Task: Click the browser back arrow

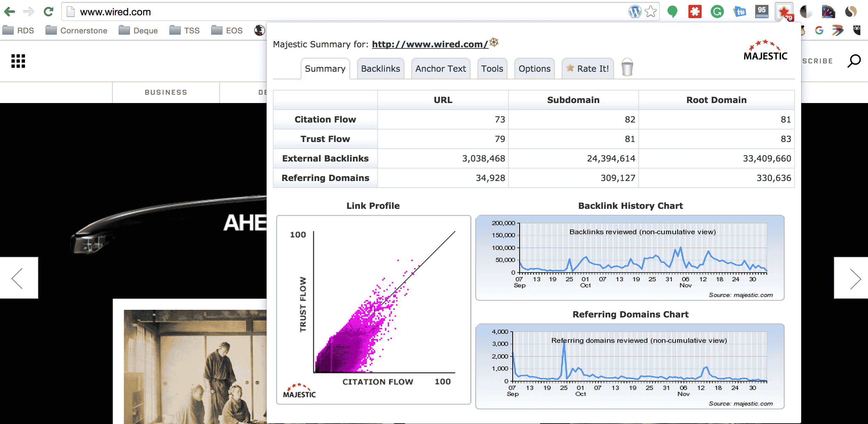Action: tap(10, 12)
